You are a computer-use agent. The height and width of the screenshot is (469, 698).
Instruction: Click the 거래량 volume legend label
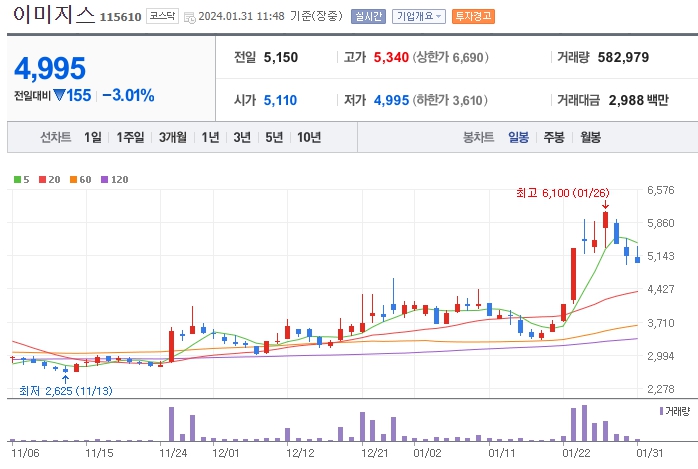677,411
